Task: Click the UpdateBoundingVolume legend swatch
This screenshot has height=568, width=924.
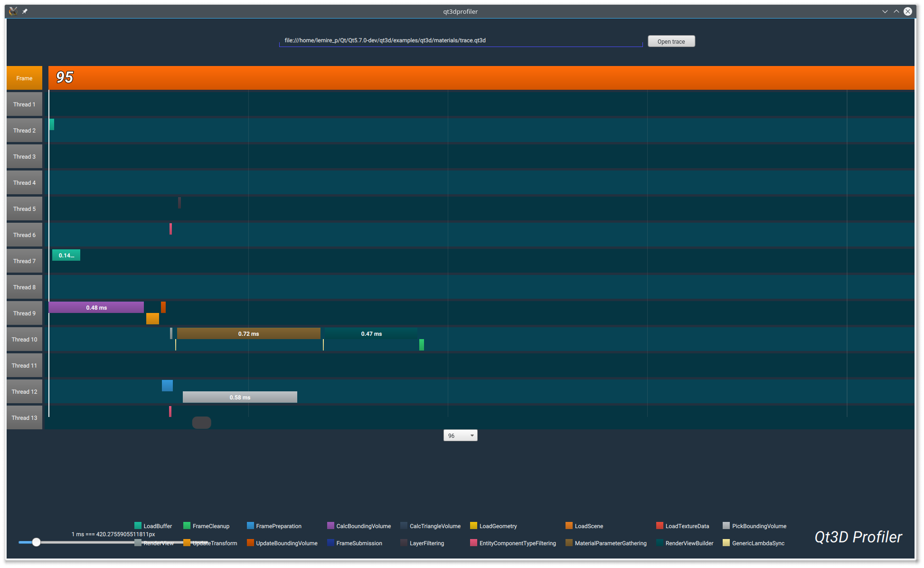Action: click(x=250, y=542)
